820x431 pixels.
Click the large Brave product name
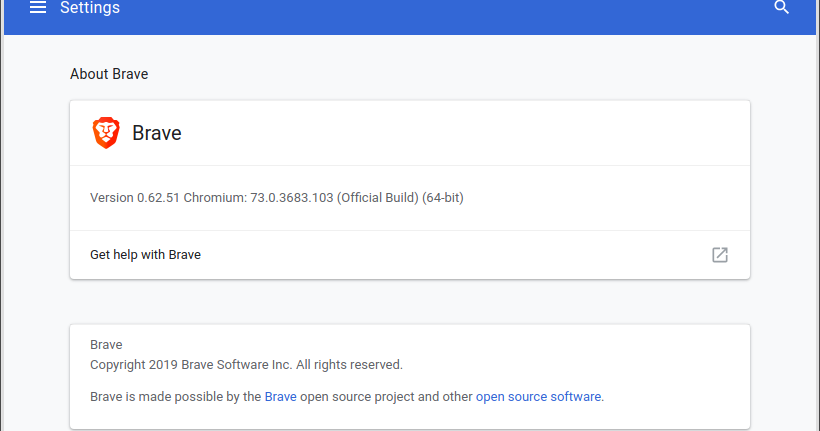tap(156, 133)
